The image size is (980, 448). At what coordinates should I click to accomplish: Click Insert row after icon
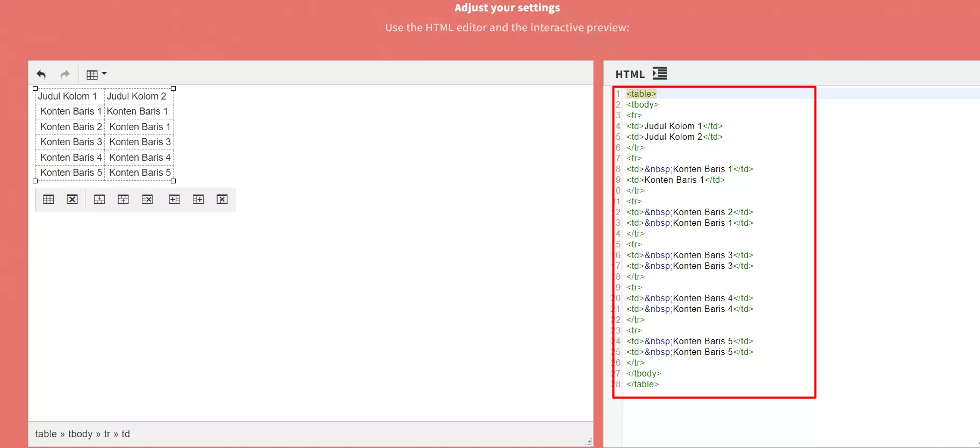pyautogui.click(x=123, y=200)
